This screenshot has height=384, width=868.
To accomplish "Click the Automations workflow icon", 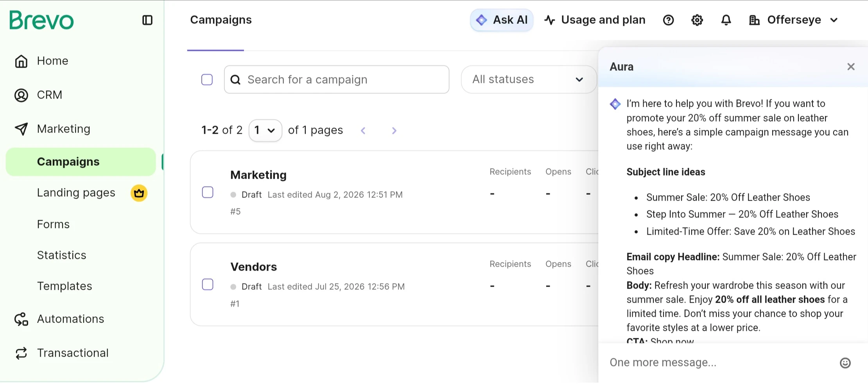I will click(x=21, y=319).
